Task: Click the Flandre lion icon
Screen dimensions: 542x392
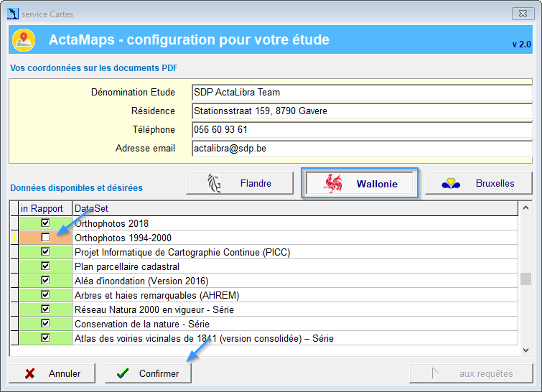Action: 214,183
